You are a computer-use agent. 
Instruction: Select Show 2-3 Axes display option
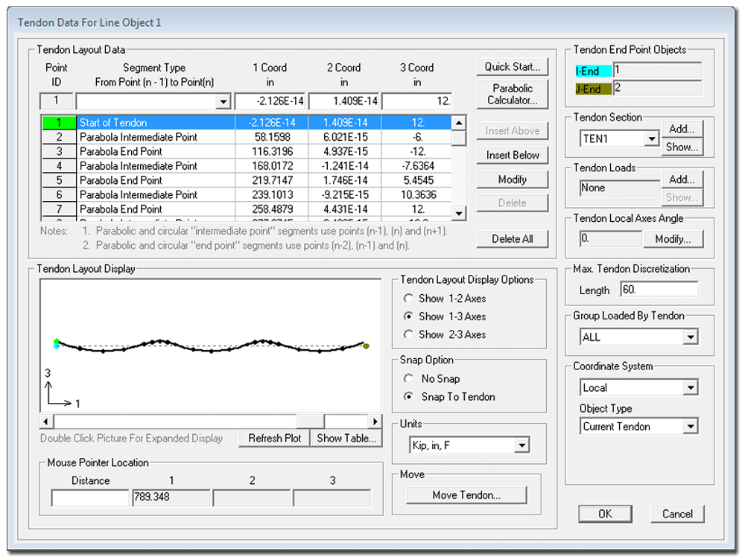click(408, 334)
